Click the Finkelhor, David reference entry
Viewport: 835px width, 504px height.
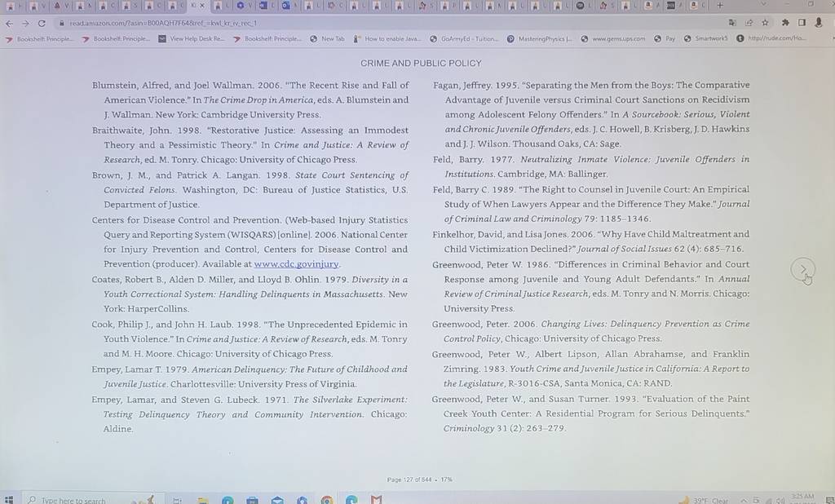point(590,241)
